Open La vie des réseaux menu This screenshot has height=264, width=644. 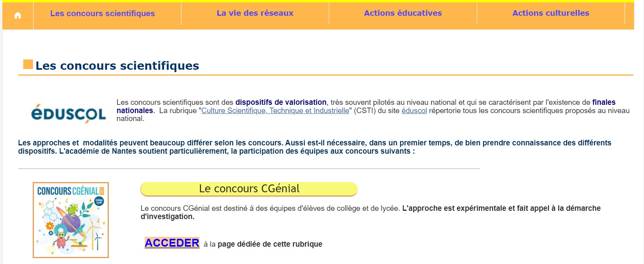255,13
